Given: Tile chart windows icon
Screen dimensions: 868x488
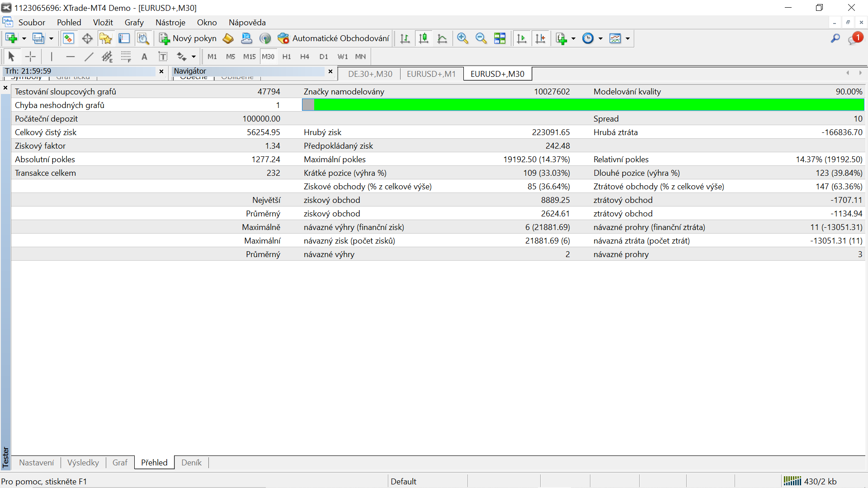Looking at the screenshot, I should pyautogui.click(x=500, y=38).
